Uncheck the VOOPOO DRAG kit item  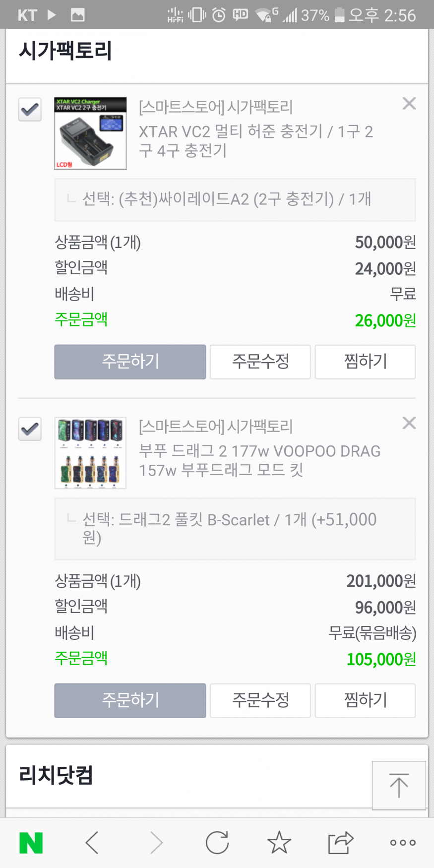click(30, 429)
